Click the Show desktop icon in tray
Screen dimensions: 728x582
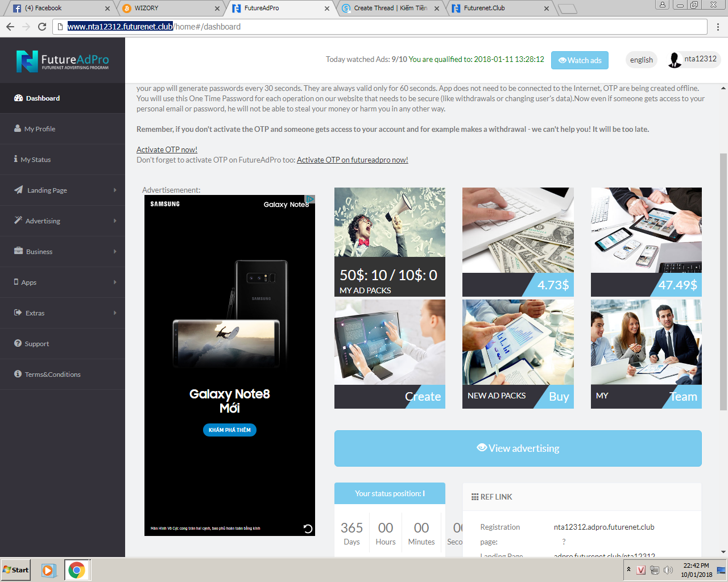(721, 570)
